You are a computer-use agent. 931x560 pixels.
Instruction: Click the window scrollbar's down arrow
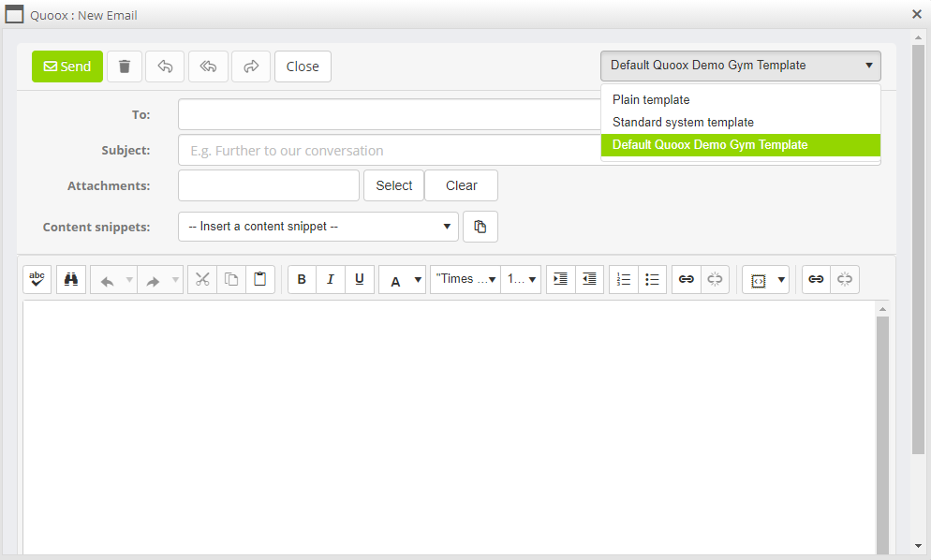(918, 546)
